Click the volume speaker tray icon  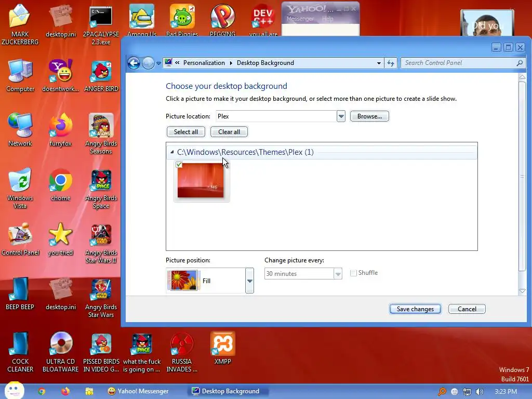[x=480, y=392]
